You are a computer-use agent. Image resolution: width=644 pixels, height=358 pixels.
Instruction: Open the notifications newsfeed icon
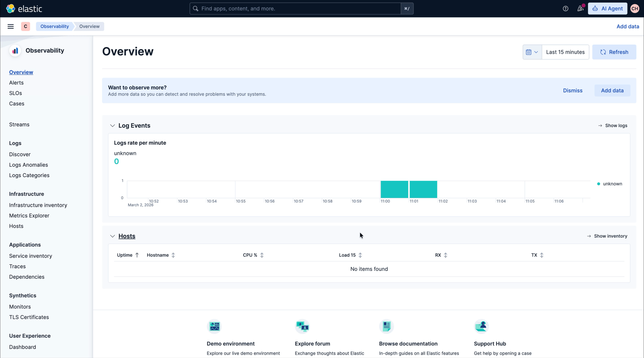click(x=580, y=9)
